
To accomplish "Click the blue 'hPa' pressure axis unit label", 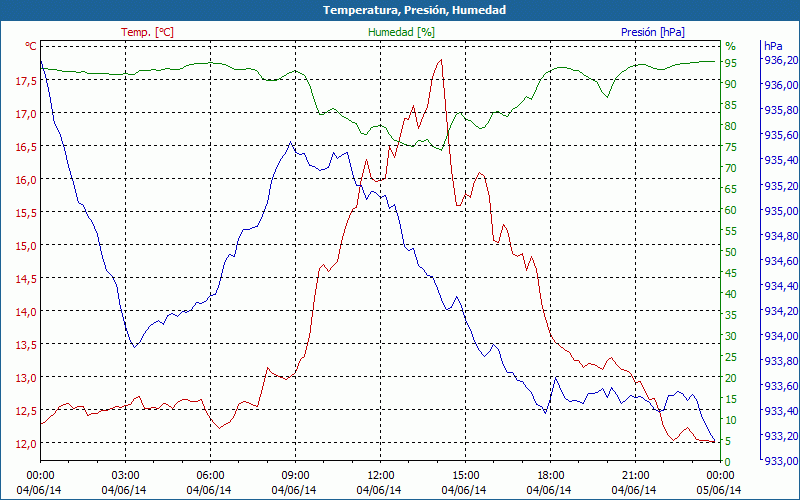I will click(x=773, y=46).
